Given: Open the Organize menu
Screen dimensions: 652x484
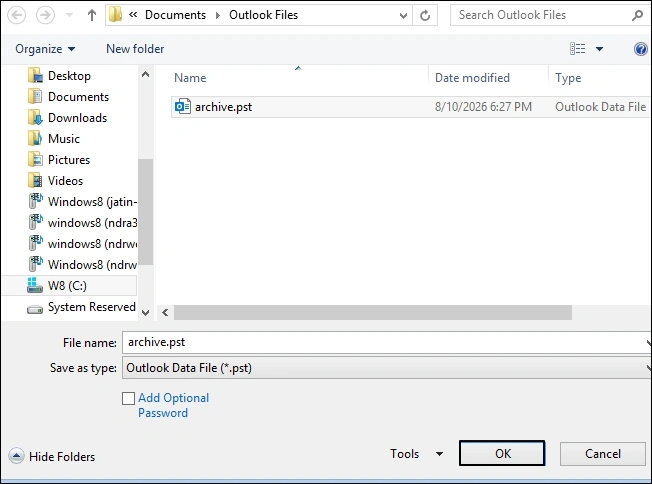Looking at the screenshot, I should coord(45,49).
